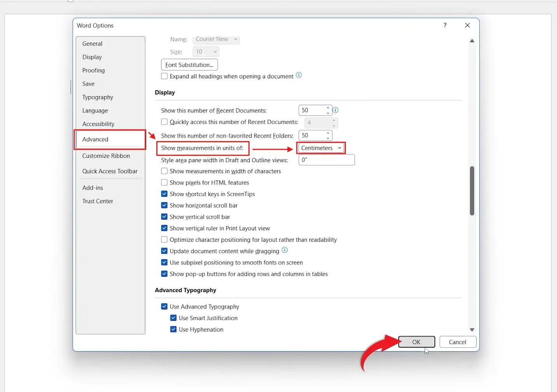Open the font Size 10 dropdown
Viewport: 557px width, 392px height.
tap(206, 51)
